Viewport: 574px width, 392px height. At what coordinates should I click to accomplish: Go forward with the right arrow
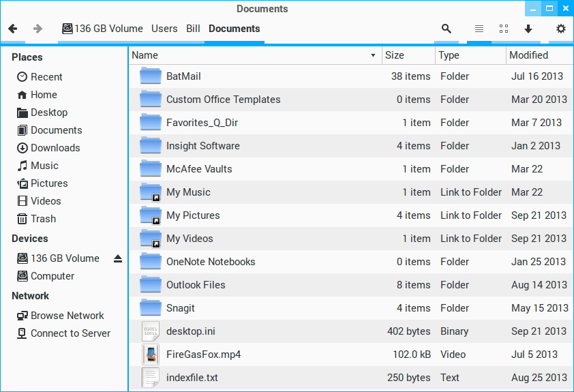tap(37, 29)
